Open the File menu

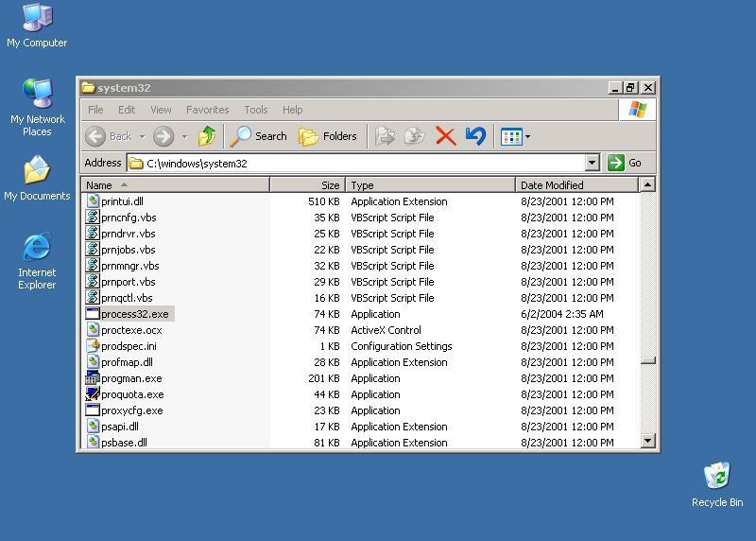[x=95, y=110]
